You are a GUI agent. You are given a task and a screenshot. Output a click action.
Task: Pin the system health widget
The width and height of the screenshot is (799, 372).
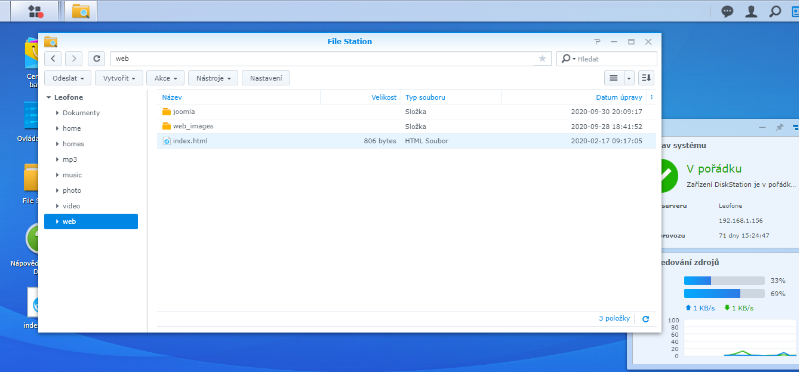click(779, 127)
